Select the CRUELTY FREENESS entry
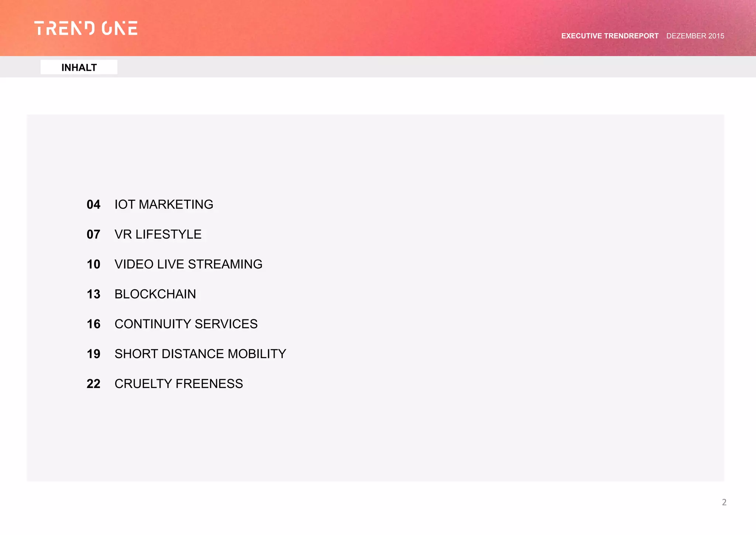 tap(179, 384)
